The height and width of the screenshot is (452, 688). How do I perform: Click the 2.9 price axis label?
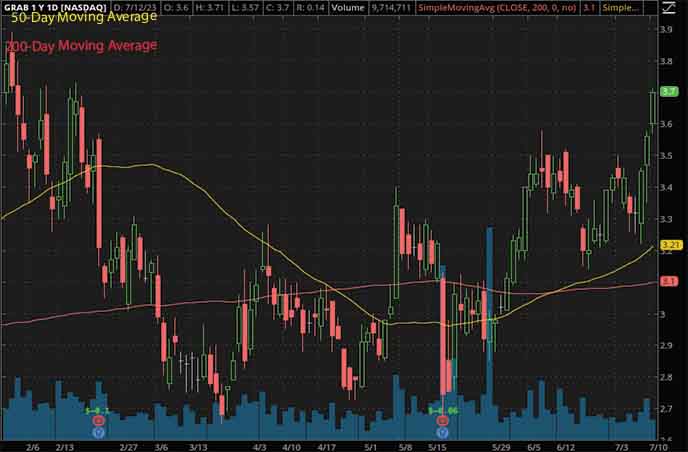(x=666, y=345)
